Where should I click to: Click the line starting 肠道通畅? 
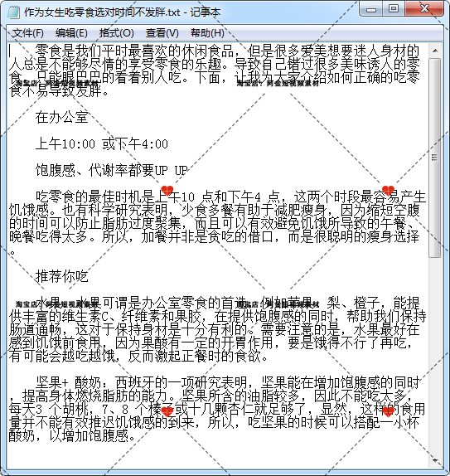215,329
